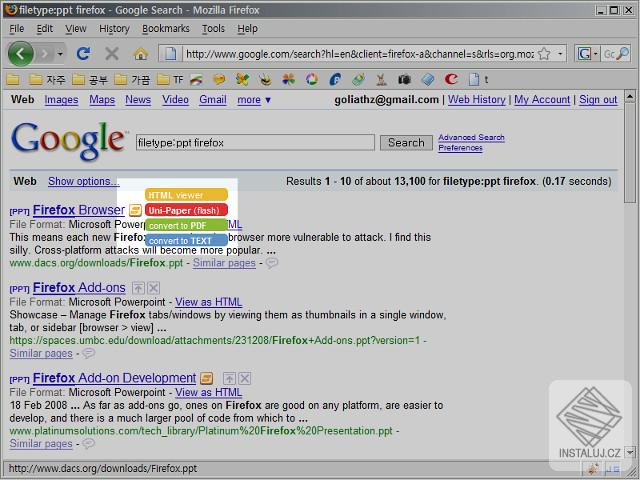Open the URL bar history dropdown
This screenshot has width=640, height=480.
pyautogui.click(x=560, y=53)
